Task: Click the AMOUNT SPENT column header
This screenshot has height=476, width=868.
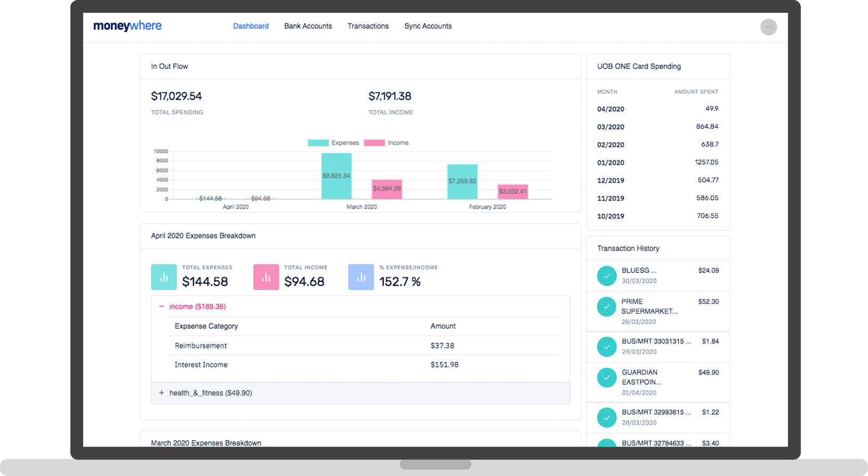Action: 696,92
